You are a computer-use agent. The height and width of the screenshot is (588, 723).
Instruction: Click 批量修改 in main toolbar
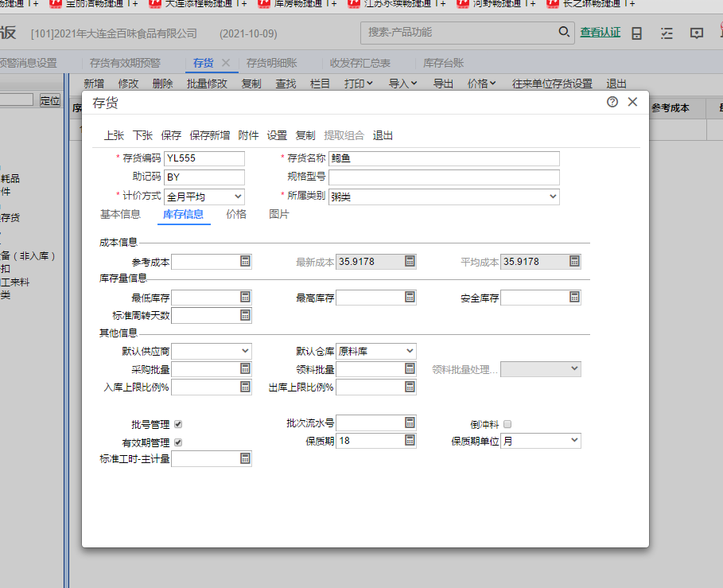click(x=207, y=84)
